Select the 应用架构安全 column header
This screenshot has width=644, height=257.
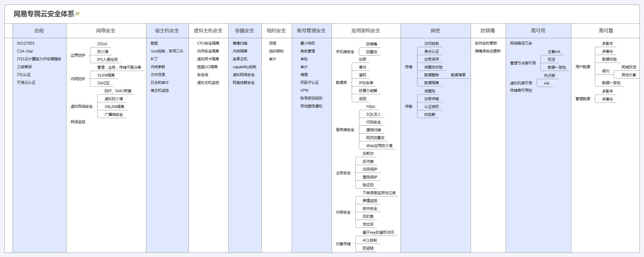pos(366,31)
